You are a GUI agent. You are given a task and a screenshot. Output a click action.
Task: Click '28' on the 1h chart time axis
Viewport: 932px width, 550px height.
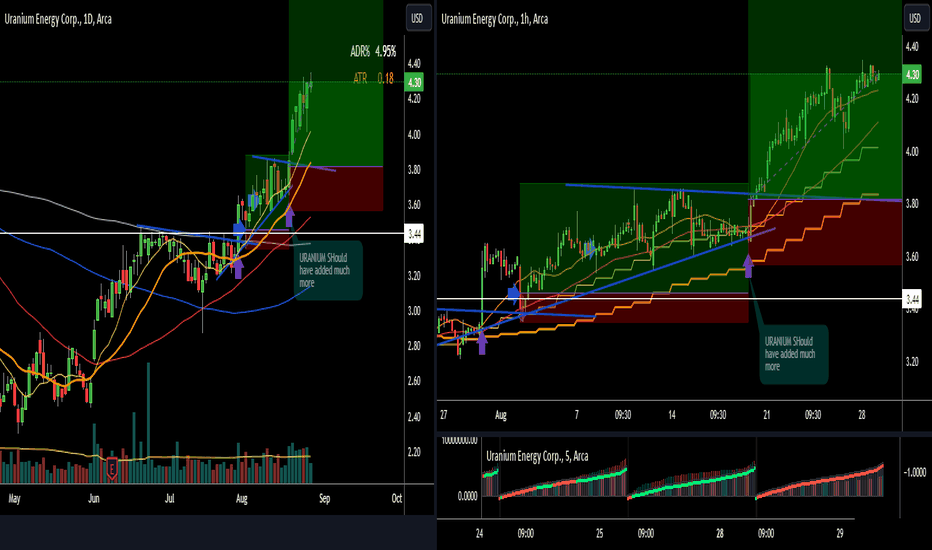[862, 414]
